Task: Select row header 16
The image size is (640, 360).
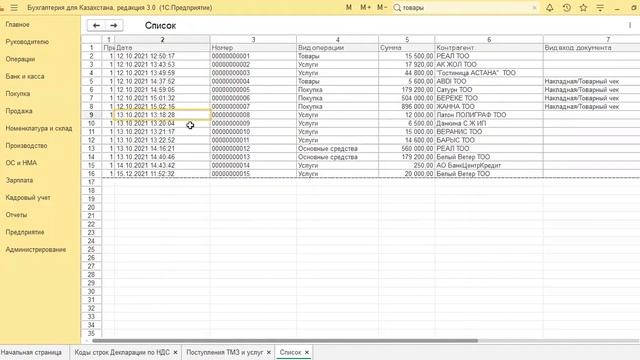Action: pyautogui.click(x=91, y=173)
